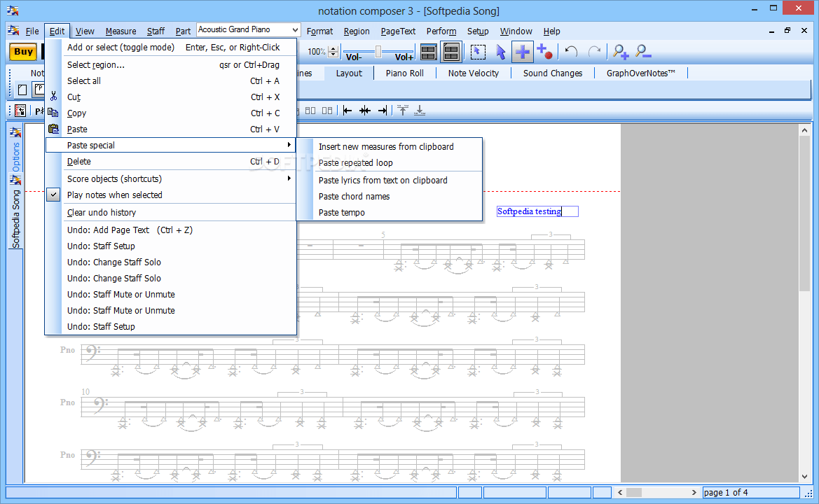Open the View menu
Viewport: 819px width, 504px height.
click(x=85, y=31)
